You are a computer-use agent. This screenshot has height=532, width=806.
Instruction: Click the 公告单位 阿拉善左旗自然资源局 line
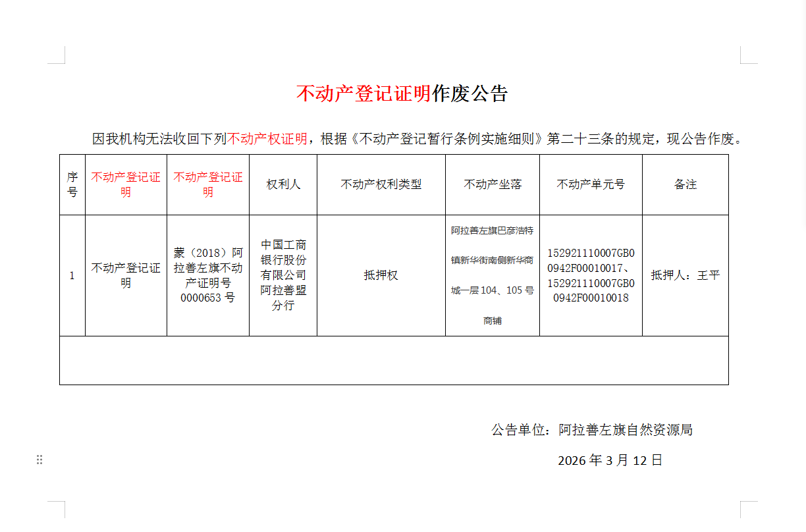pyautogui.click(x=591, y=430)
